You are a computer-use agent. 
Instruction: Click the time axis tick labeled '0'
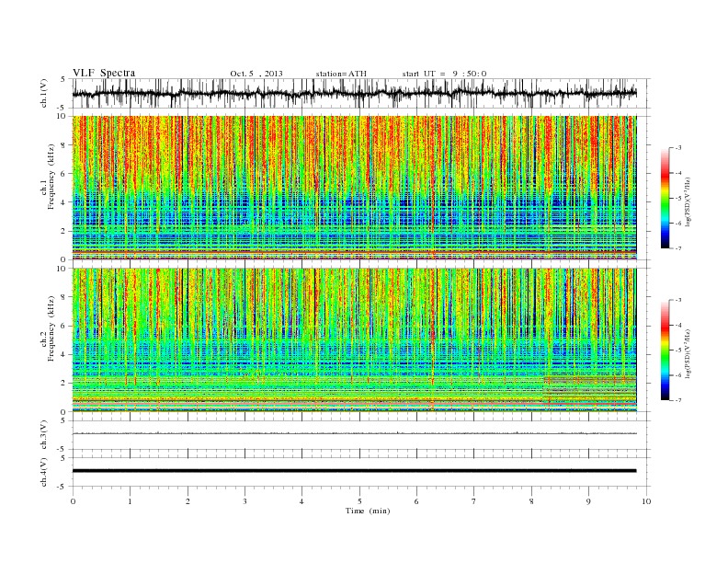click(73, 501)
